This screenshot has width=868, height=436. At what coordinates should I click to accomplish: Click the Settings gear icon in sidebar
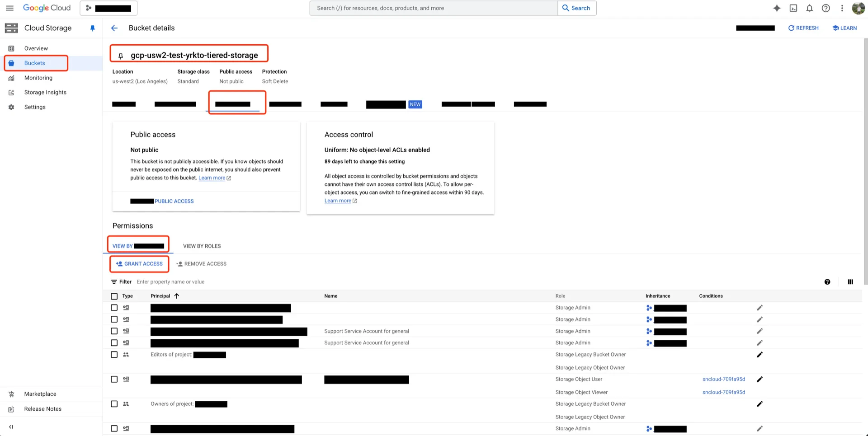pyautogui.click(x=11, y=107)
